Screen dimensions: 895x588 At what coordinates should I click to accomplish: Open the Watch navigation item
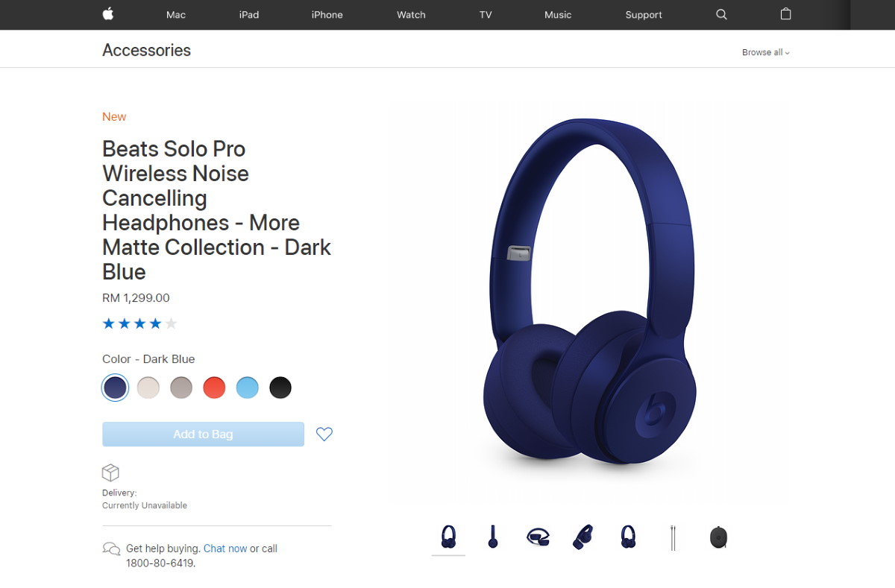411,15
